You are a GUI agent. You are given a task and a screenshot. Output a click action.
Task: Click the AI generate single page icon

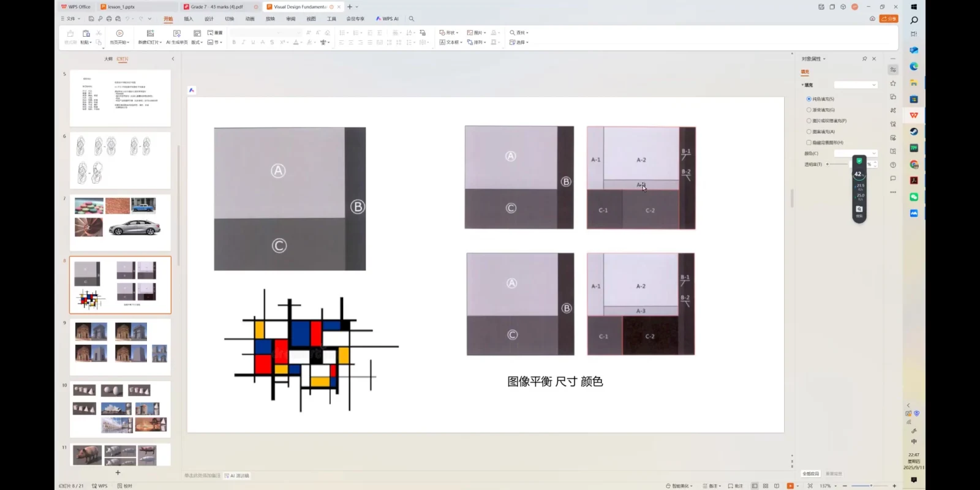click(x=177, y=33)
